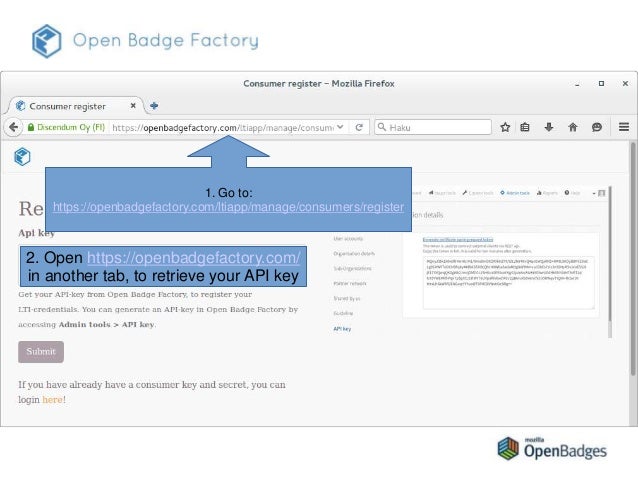Click the 'Admin tools > API key' bold text
This screenshot has height=479, width=638.
[106, 325]
